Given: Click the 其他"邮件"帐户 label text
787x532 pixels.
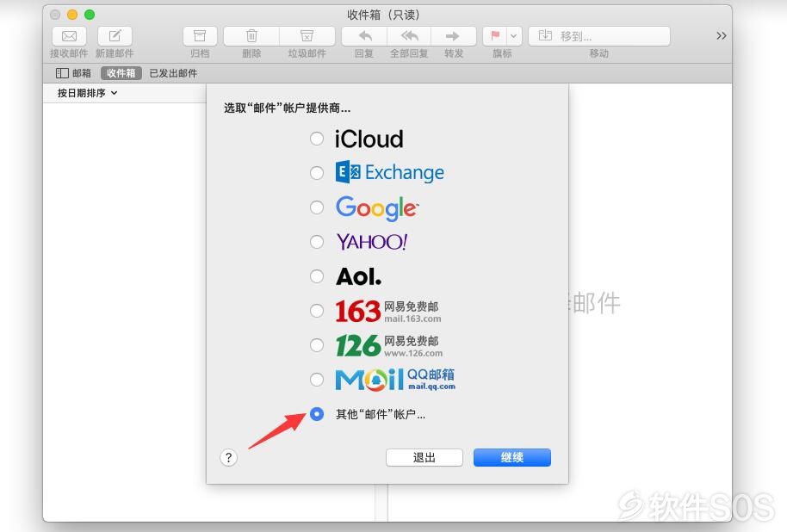Looking at the screenshot, I should (x=381, y=415).
